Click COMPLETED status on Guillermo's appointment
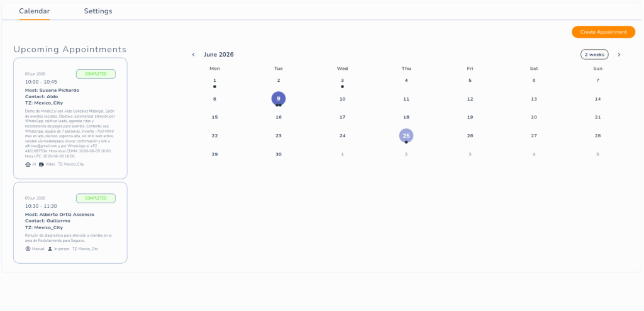The width and height of the screenshot is (644, 311). (x=96, y=198)
